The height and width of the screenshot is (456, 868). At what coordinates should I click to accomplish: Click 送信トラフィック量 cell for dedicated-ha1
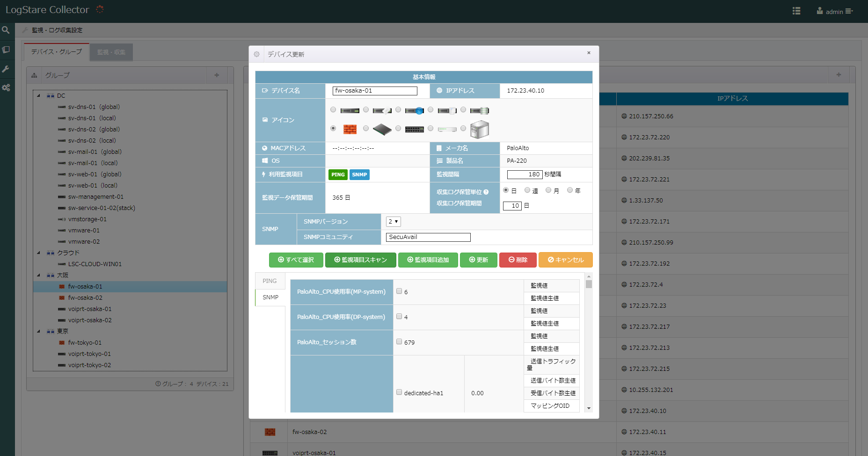point(552,364)
